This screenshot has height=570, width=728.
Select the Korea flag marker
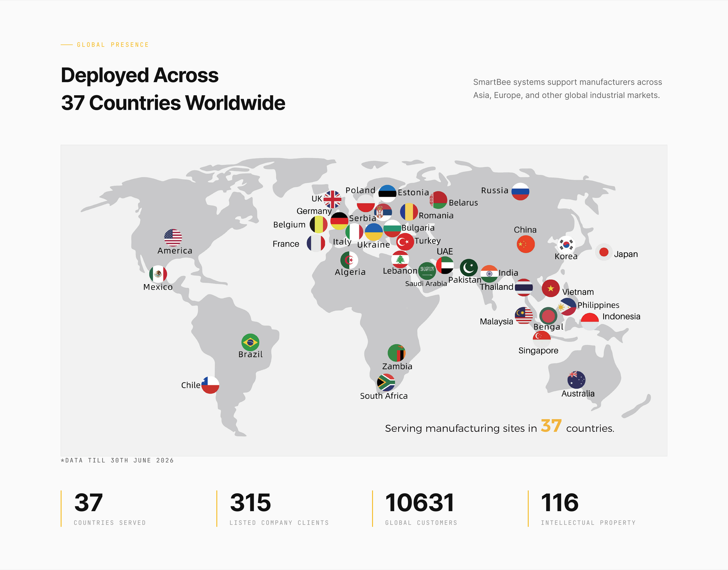566,245
